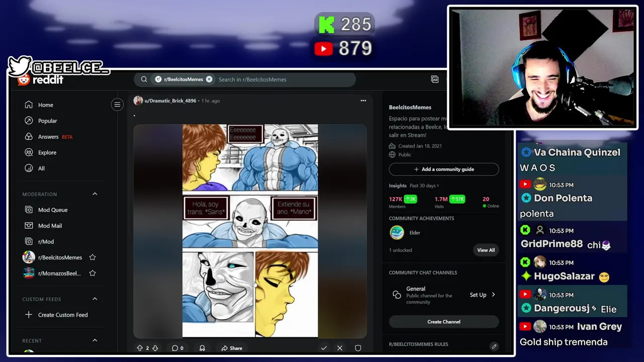Click the advertise icon in top bar
The width and height of the screenshot is (644, 362).
(x=435, y=79)
